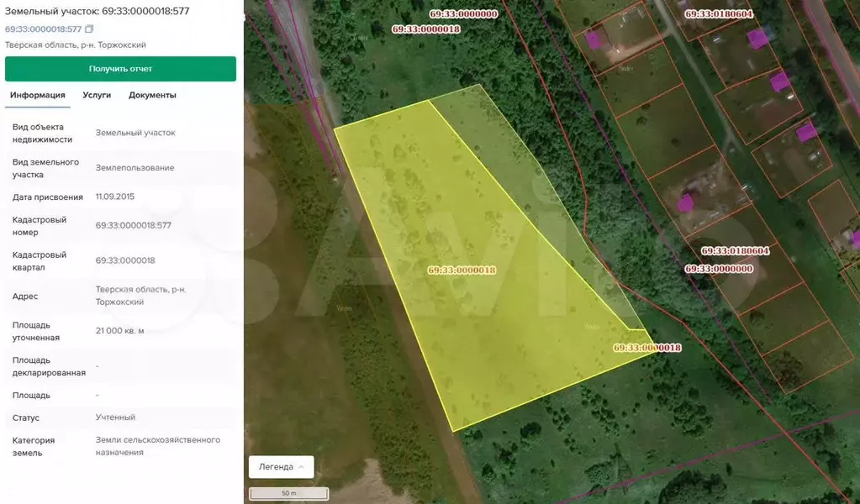Select the value Землепользование
Screen dimensions: 860x504
pos(135,168)
